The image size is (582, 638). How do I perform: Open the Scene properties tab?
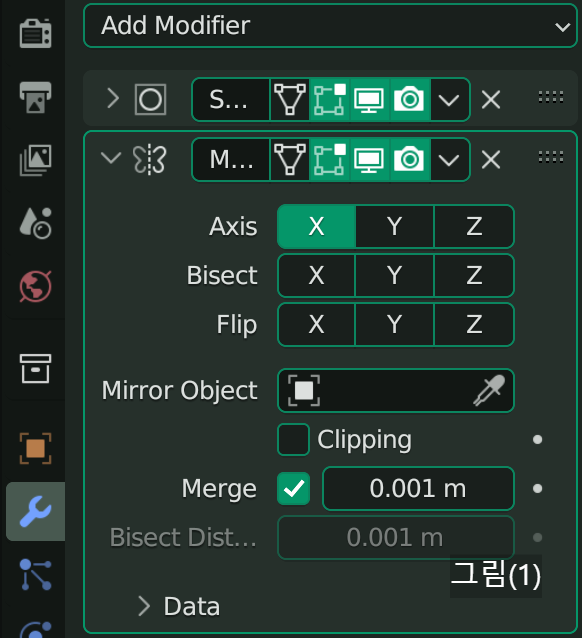[x=35, y=223]
